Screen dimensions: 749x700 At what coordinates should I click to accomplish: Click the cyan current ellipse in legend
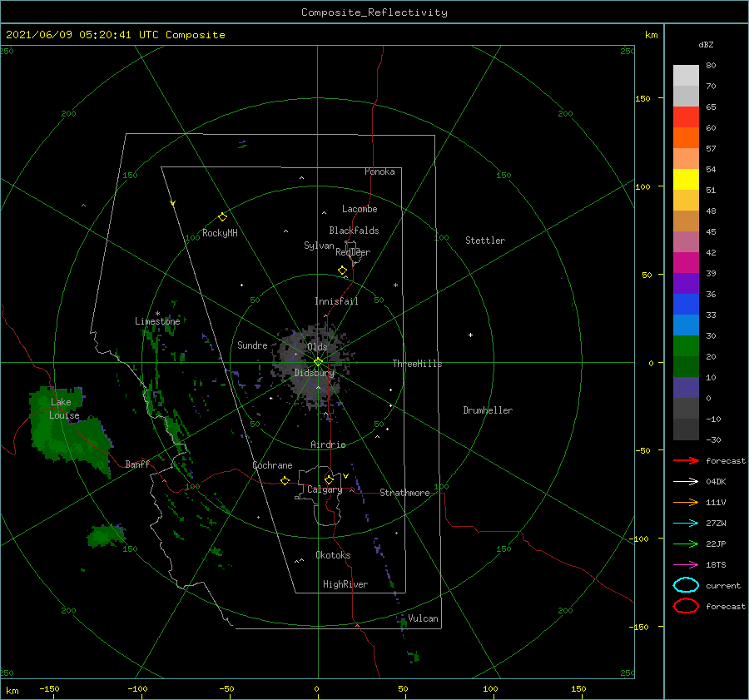pos(686,585)
